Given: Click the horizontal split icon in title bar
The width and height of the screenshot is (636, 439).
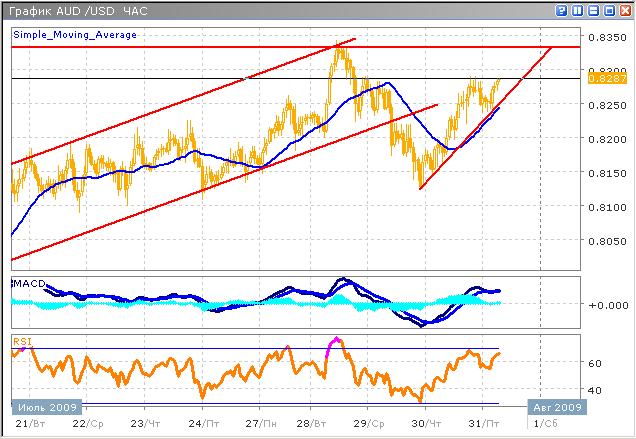Looking at the screenshot, I should 592,10.
